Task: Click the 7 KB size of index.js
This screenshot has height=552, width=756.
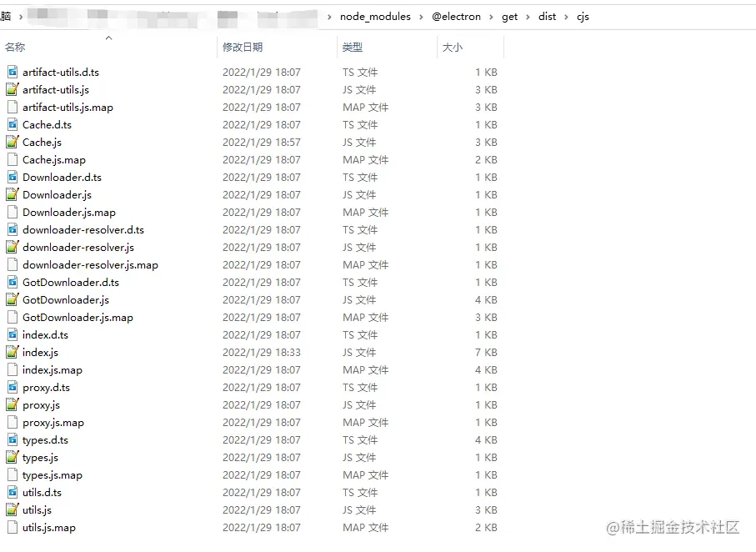Action: click(486, 353)
